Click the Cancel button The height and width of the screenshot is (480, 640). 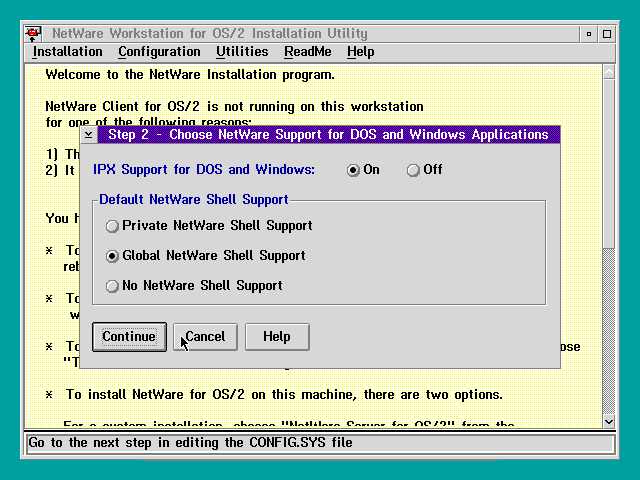205,337
